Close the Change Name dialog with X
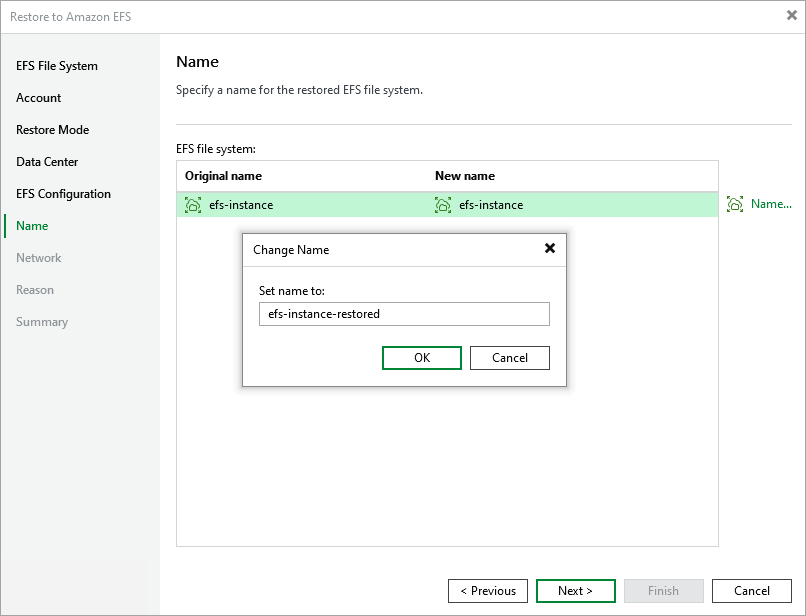This screenshot has width=806, height=616. pos(550,249)
